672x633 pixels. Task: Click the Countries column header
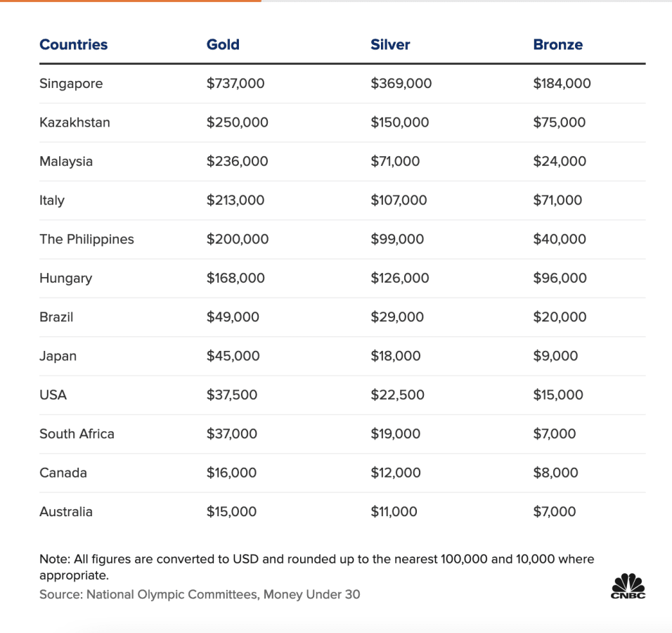click(74, 44)
